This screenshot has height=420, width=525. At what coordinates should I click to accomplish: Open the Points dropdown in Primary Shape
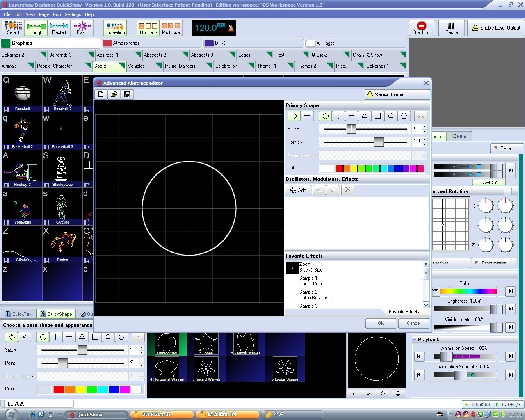click(x=295, y=142)
